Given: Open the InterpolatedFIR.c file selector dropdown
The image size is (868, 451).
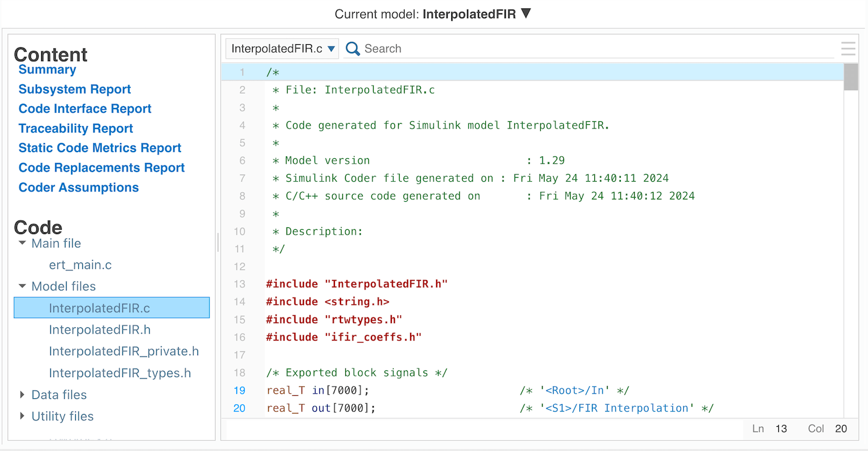Looking at the screenshot, I should click(x=282, y=49).
